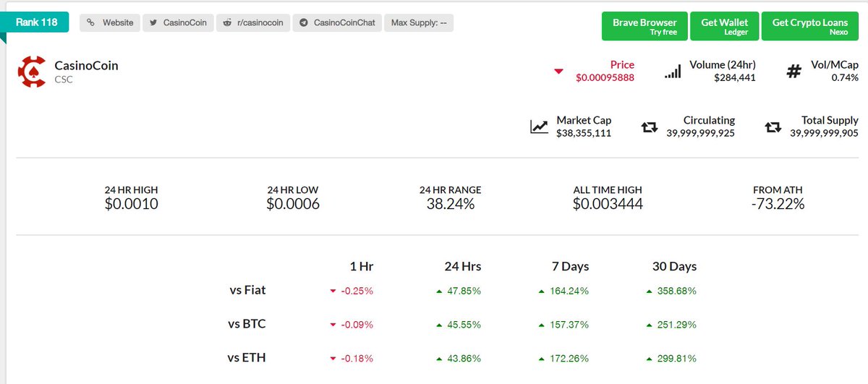This screenshot has width=868, height=384.
Task: Click the vs ETH 1 Hr value -0.18%
Action: 357,358
